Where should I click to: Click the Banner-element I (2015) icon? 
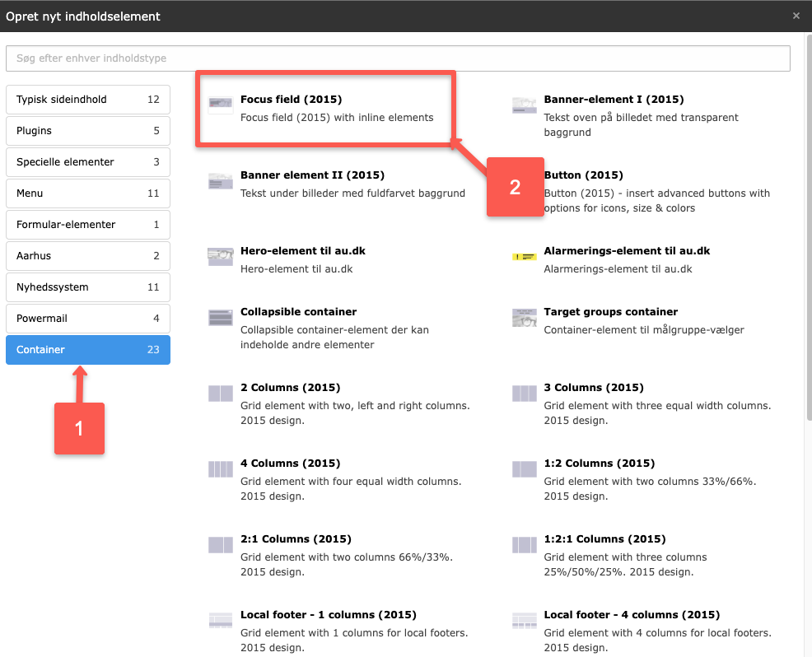tap(524, 105)
